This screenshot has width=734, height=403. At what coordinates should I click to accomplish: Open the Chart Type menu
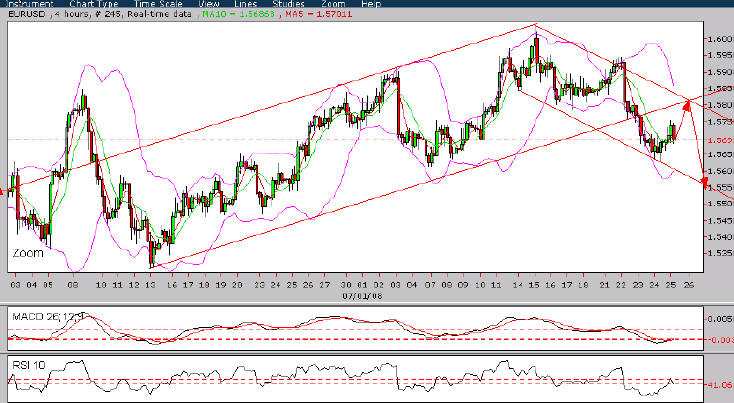point(94,4)
